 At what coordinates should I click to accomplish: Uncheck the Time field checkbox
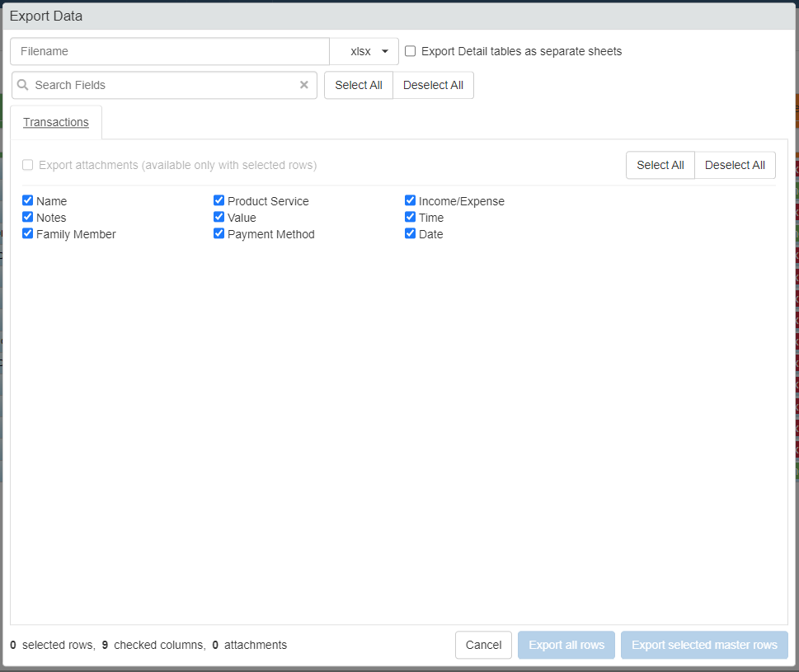[411, 217]
